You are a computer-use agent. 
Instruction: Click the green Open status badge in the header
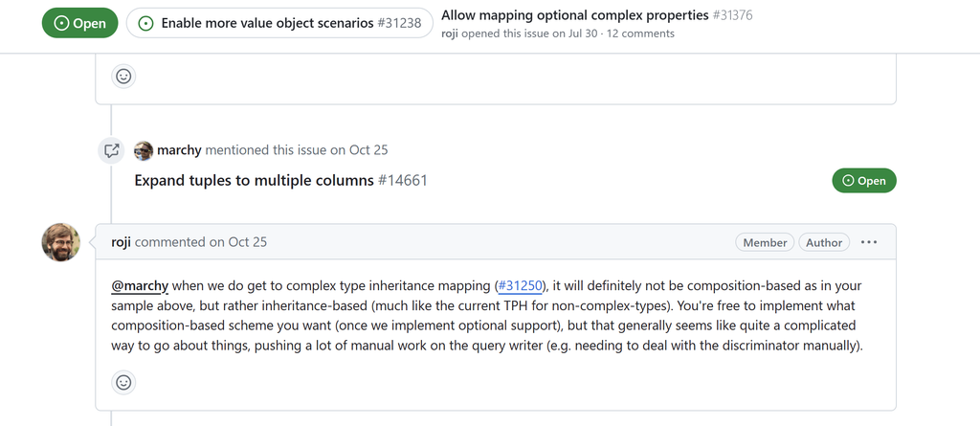[80, 24]
